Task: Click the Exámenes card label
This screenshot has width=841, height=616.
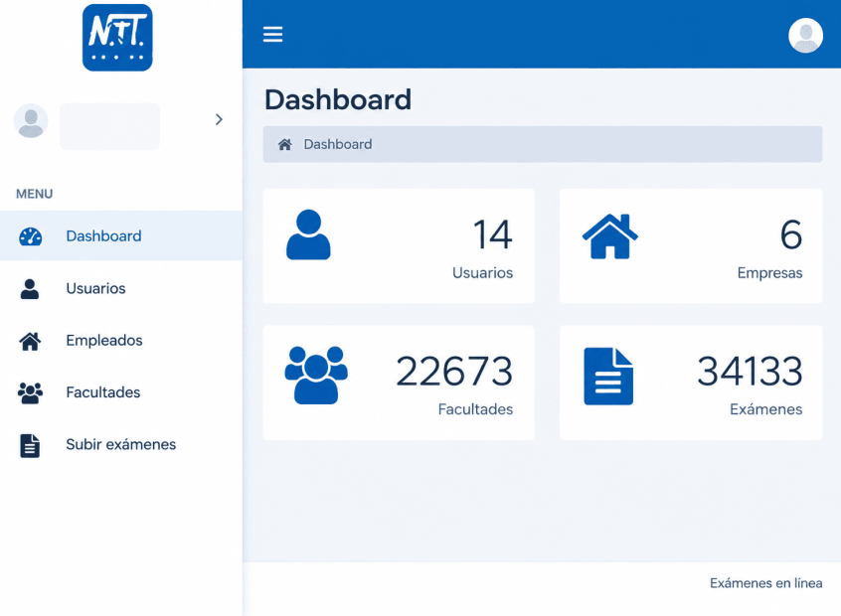Action: click(x=765, y=409)
